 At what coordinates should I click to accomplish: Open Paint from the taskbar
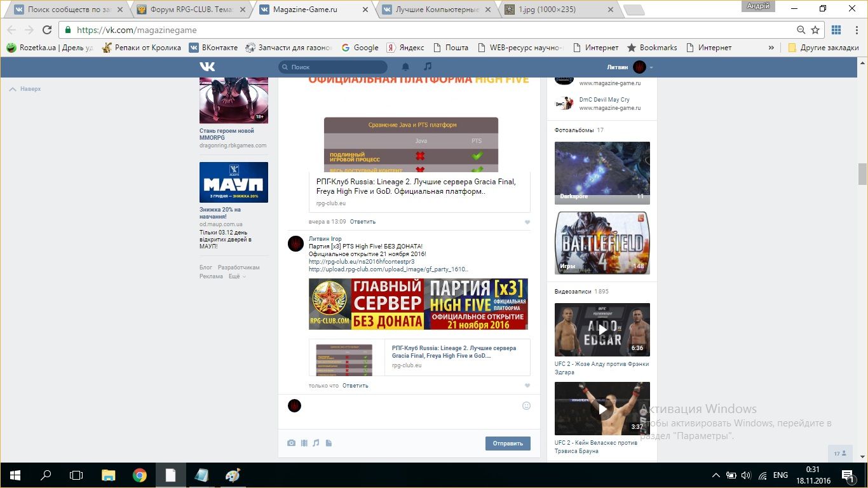233,475
